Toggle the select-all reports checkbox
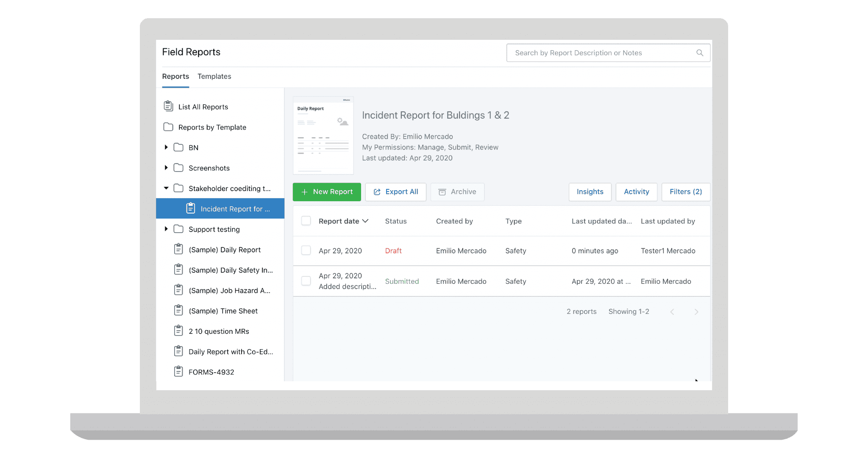The image size is (868, 452). [306, 221]
